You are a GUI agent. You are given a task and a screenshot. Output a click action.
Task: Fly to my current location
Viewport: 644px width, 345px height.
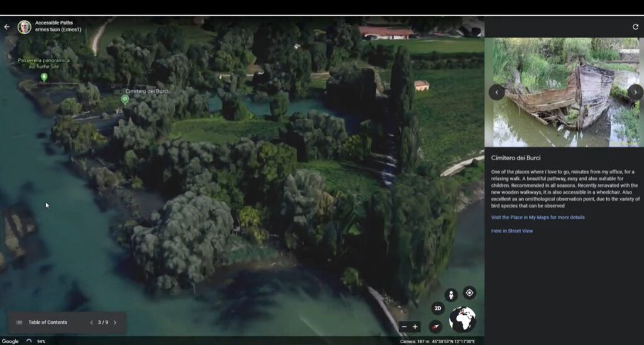[469, 293]
